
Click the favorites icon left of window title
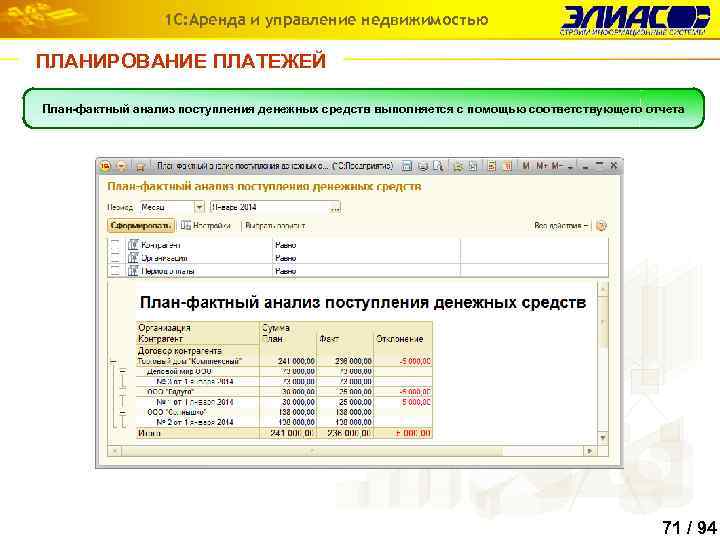click(x=141, y=167)
